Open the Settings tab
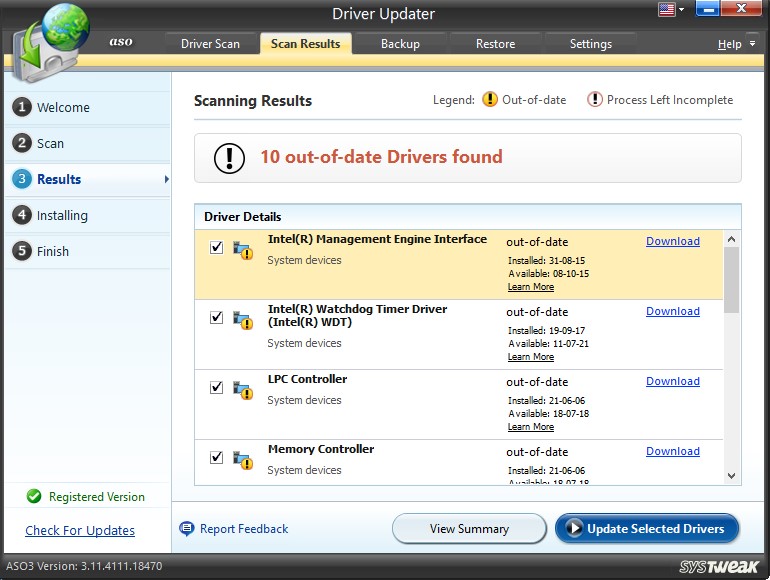Viewport: 770px width, 580px height. click(590, 44)
